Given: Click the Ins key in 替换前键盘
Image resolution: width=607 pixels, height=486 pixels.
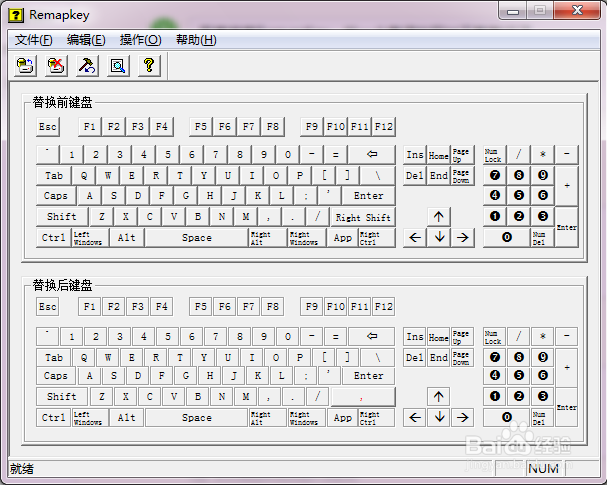Looking at the screenshot, I should (415, 155).
